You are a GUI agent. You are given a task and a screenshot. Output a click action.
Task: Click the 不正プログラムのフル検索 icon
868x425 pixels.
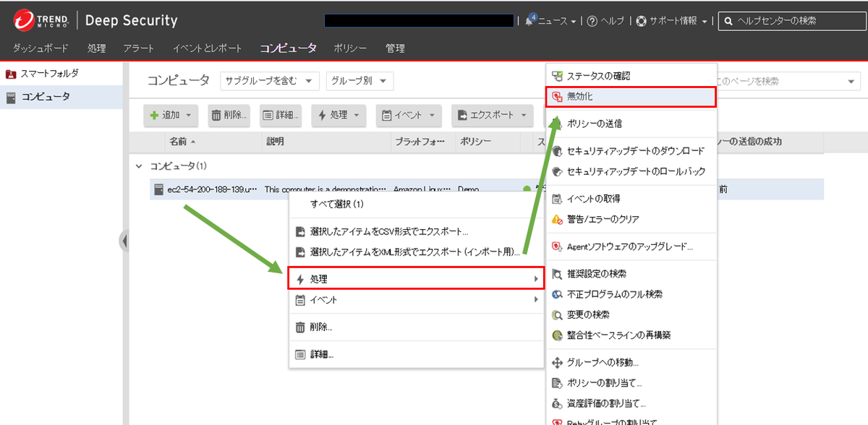[x=557, y=294]
